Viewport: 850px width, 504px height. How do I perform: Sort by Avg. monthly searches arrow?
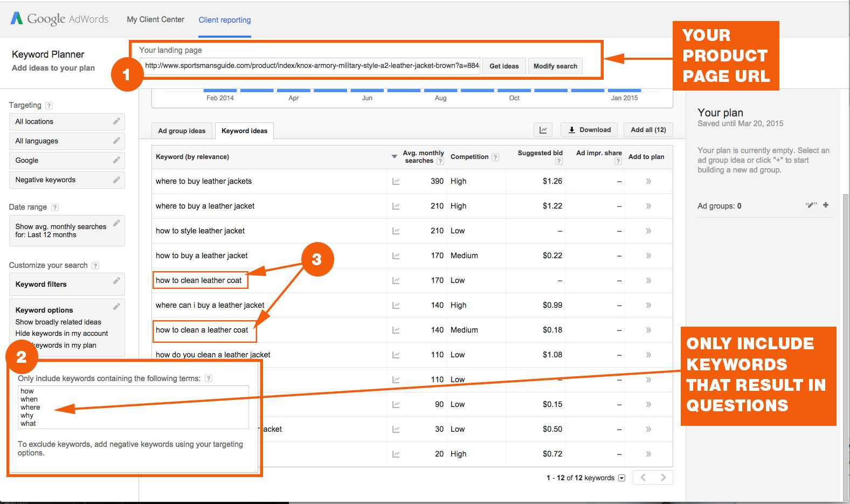(394, 157)
